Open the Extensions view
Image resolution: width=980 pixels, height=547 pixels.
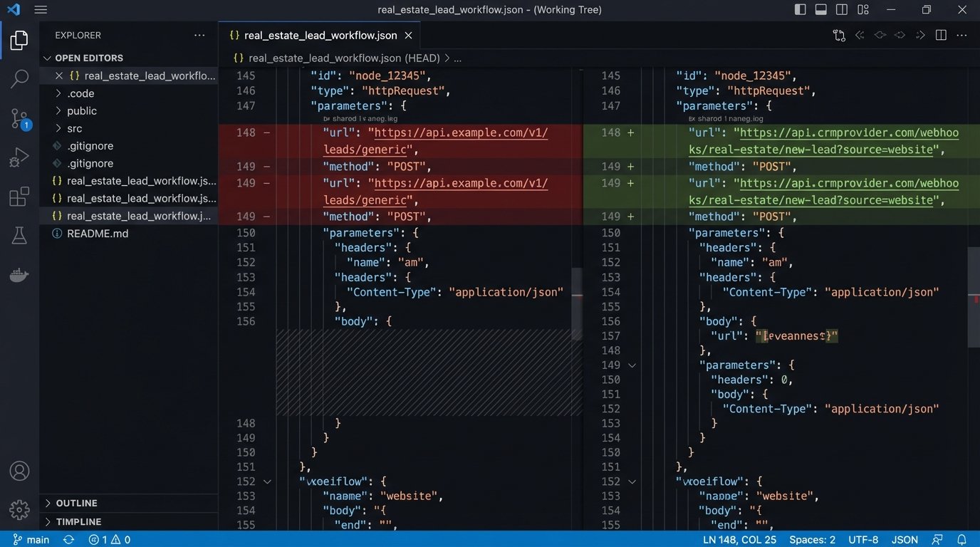pos(19,197)
